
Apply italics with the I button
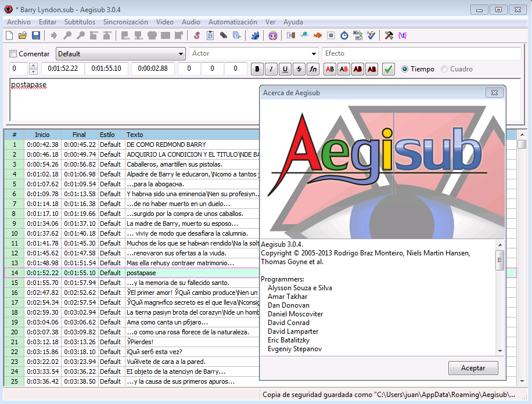[271, 69]
